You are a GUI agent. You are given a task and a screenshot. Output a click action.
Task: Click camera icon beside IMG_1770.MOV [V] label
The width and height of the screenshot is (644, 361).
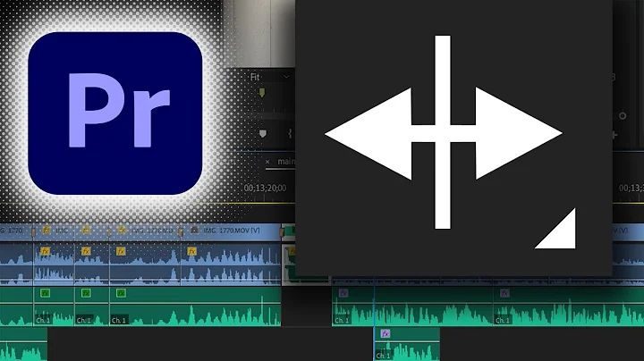pos(194,231)
